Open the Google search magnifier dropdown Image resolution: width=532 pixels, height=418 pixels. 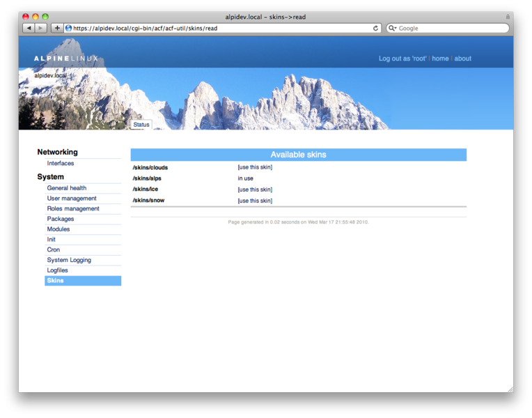pyautogui.click(x=392, y=28)
